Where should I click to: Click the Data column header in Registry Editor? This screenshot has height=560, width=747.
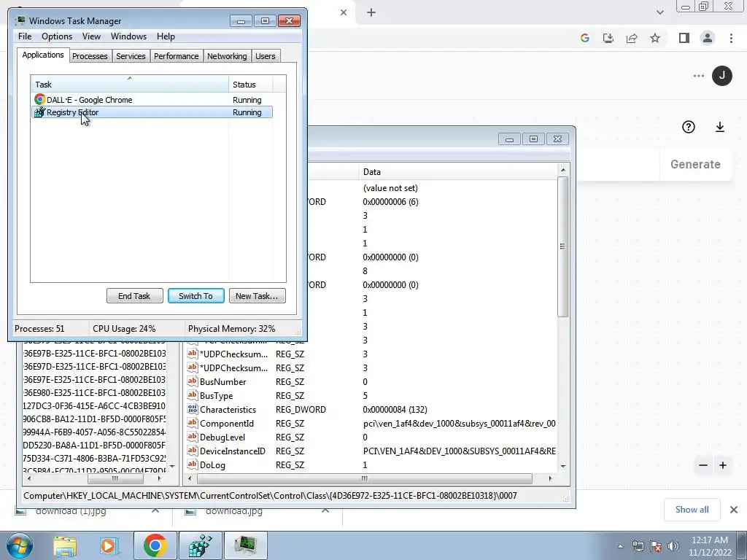(x=457, y=172)
